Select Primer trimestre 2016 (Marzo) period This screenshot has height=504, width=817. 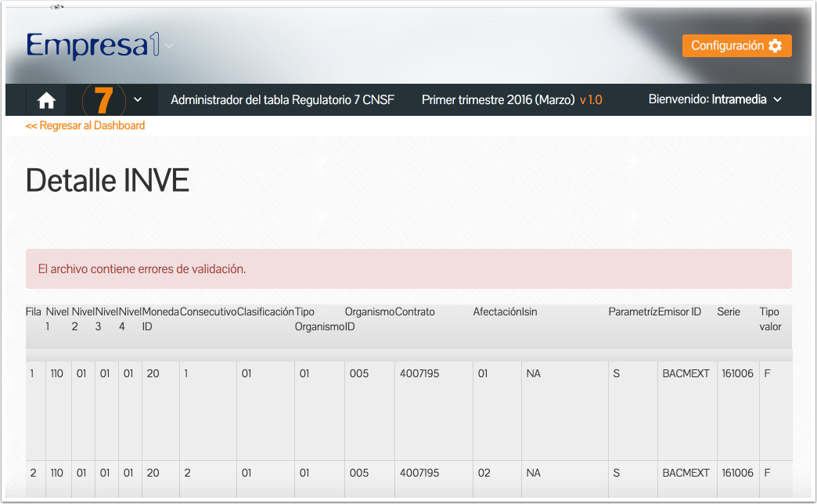point(498,100)
